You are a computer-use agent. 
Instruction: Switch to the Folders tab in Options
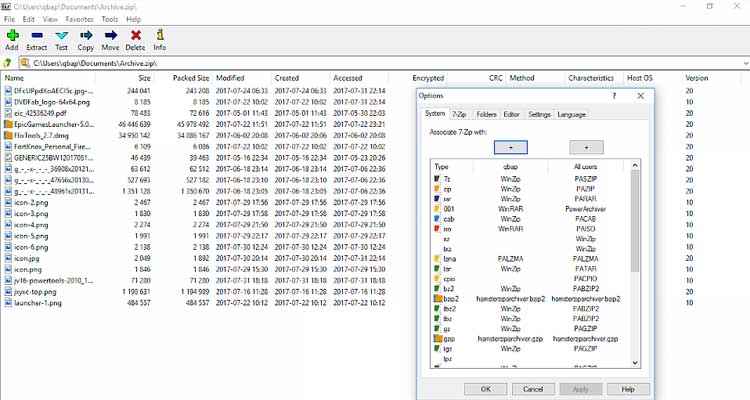pyautogui.click(x=486, y=114)
